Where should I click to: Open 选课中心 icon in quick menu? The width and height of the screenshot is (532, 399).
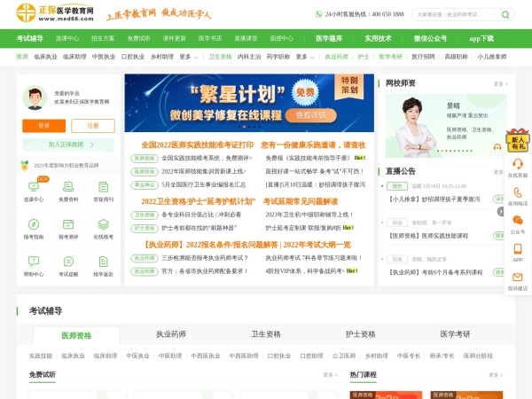tap(34, 188)
